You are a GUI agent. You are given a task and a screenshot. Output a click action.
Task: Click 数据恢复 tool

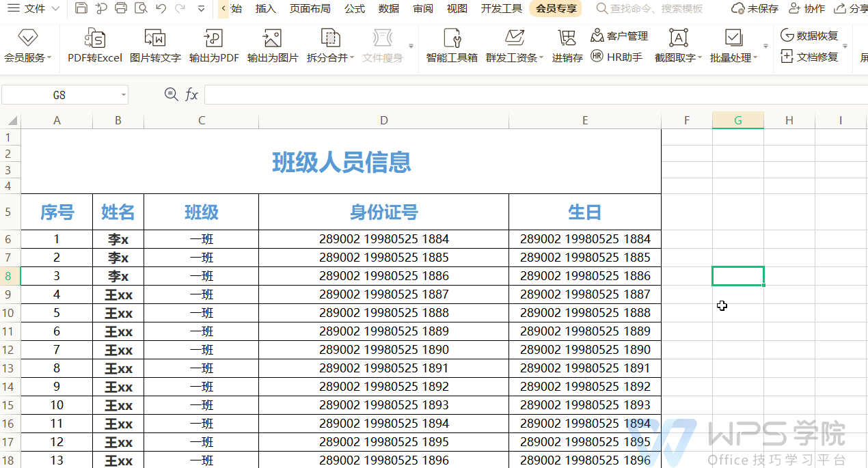(809, 36)
